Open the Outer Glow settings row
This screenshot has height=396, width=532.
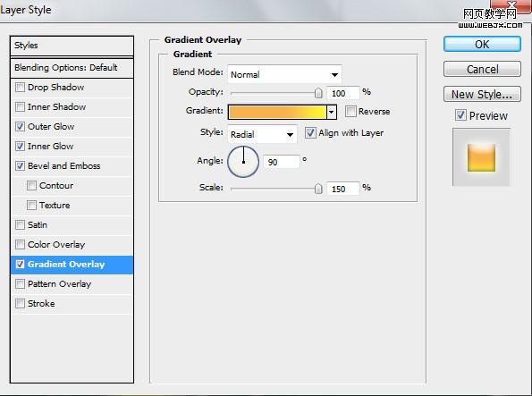(x=72, y=127)
